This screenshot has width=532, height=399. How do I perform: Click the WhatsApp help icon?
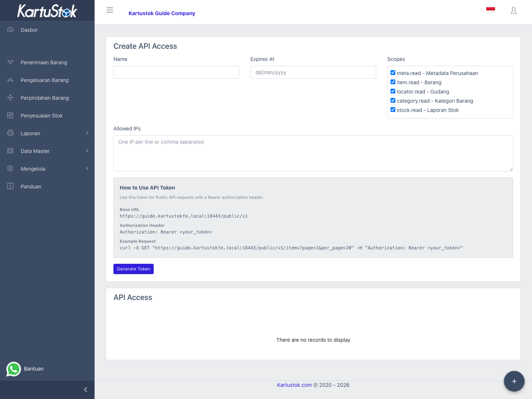14,369
